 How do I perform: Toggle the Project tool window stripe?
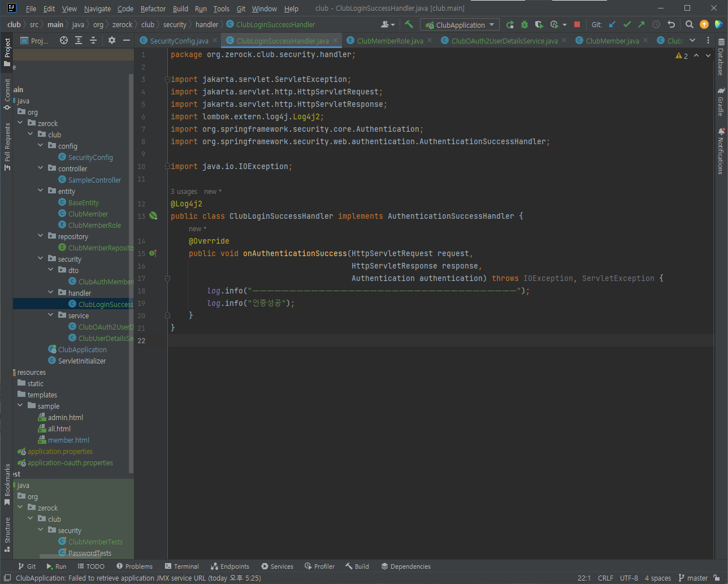click(7, 51)
